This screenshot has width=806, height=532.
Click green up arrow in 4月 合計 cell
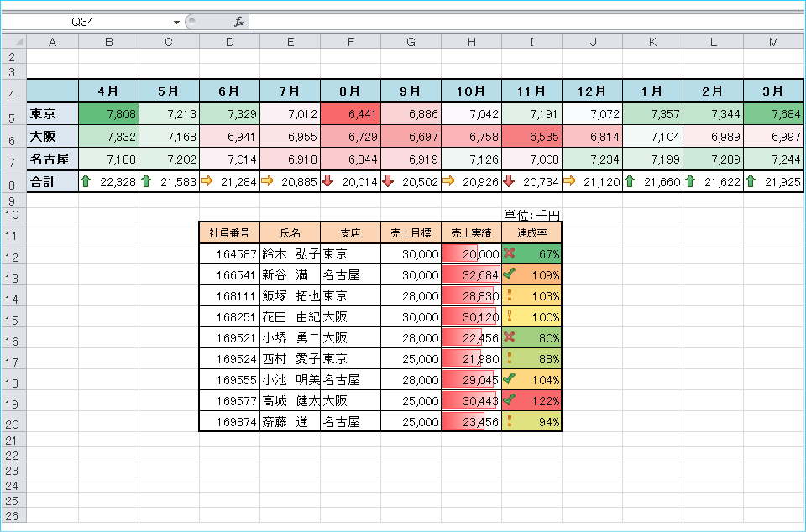pos(86,181)
